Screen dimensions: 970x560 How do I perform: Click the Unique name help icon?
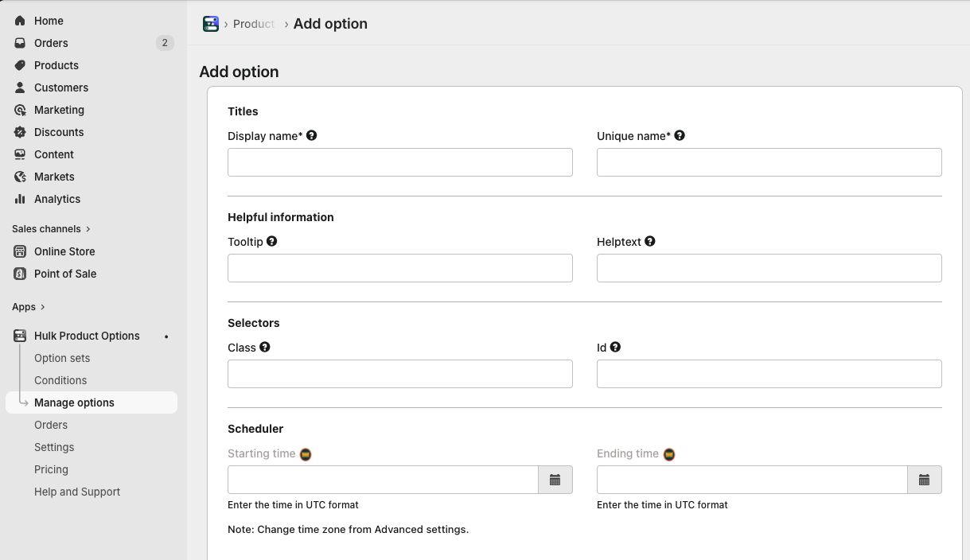(680, 135)
